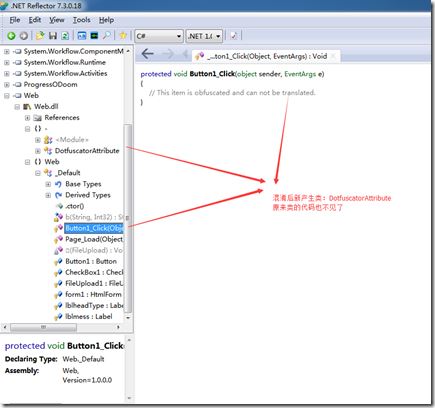Open the View menu
The width and height of the screenshot is (435, 408).
tap(57, 20)
